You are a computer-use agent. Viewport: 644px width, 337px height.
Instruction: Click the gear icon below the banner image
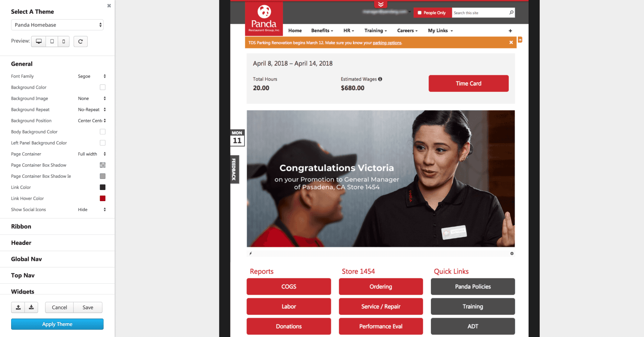coord(512,254)
